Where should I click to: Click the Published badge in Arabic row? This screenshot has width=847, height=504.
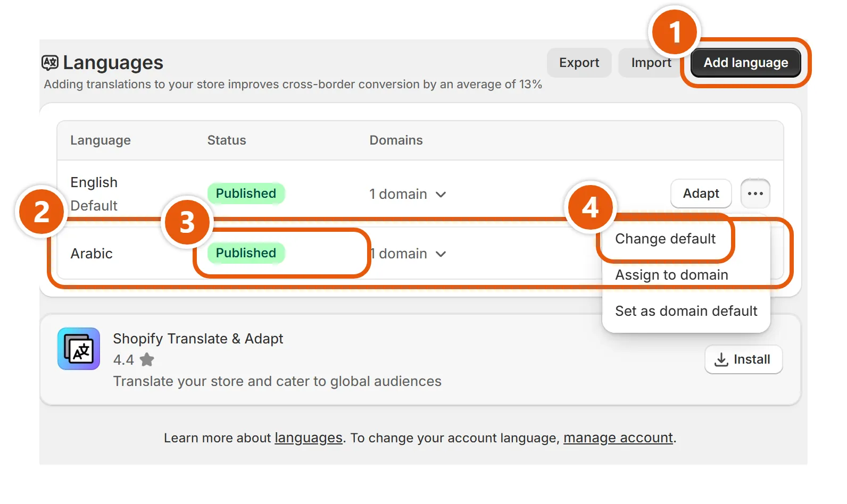pyautogui.click(x=246, y=253)
